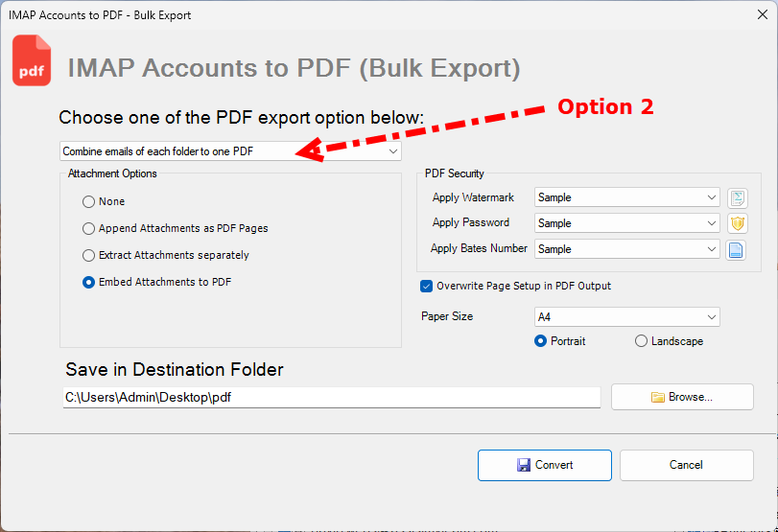The height and width of the screenshot is (532, 778).
Task: Click the Bates number page icon button
Action: coord(737,249)
